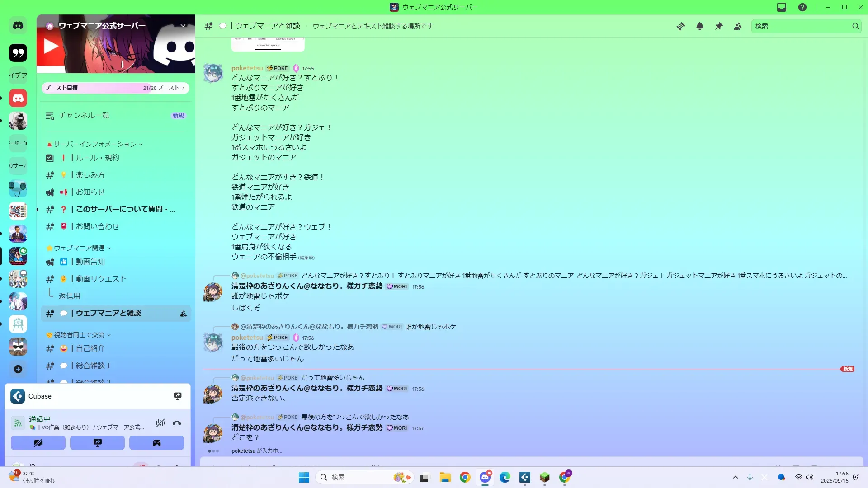The width and height of the screenshot is (868, 488).
Task: Open チャンネル一覧 channel browser
Action: coord(84,116)
